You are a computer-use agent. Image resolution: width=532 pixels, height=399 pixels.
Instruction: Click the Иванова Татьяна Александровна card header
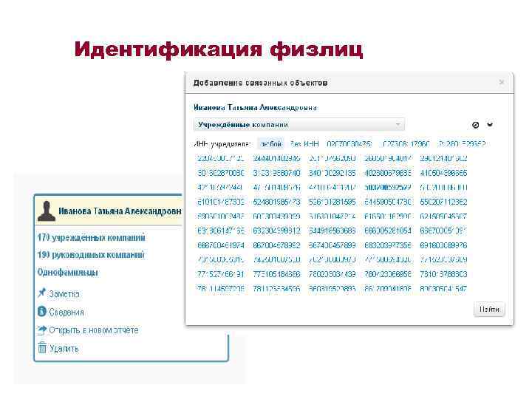pyautogui.click(x=109, y=211)
